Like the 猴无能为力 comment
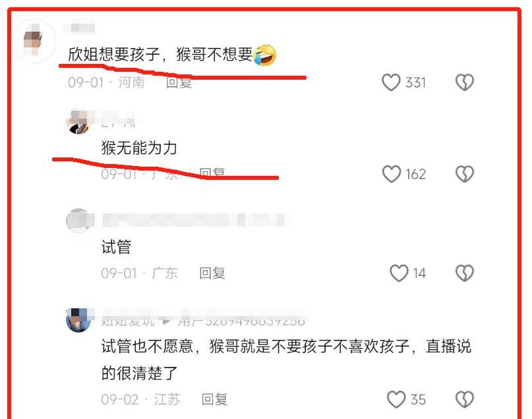Viewport: 532px width, 419px height. coord(392,174)
